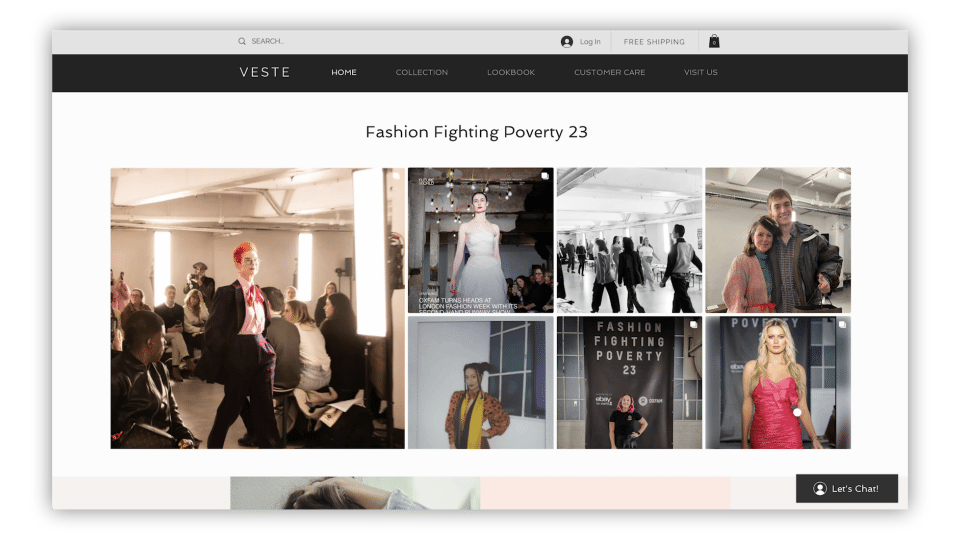This screenshot has height=540, width=960.
Task: Click album icon on white gown runway photo
Action: tap(545, 176)
